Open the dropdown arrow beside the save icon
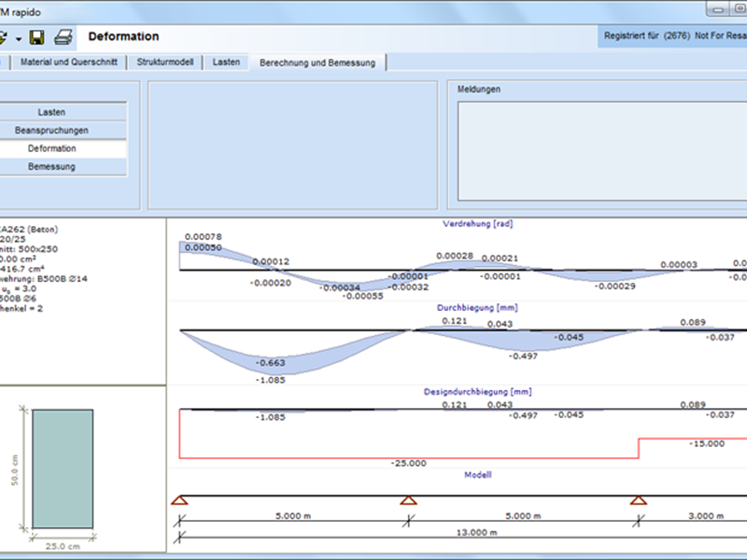The image size is (747, 560). [x=19, y=38]
